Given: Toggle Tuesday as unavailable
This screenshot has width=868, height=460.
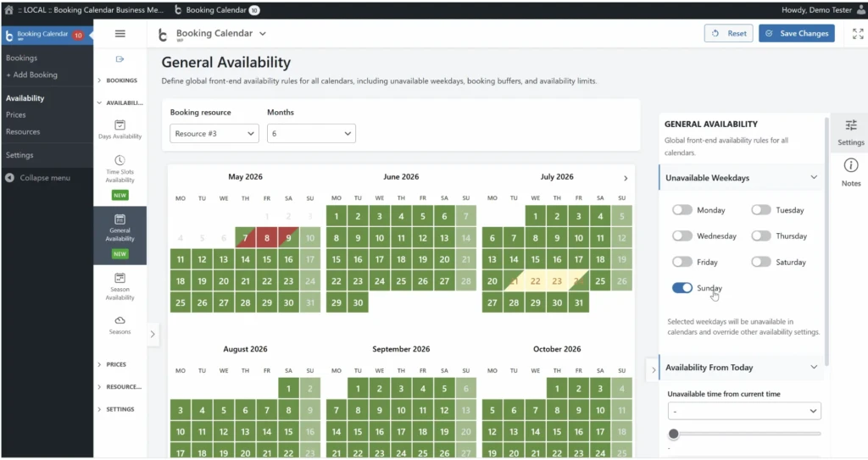Looking at the screenshot, I should (x=761, y=210).
